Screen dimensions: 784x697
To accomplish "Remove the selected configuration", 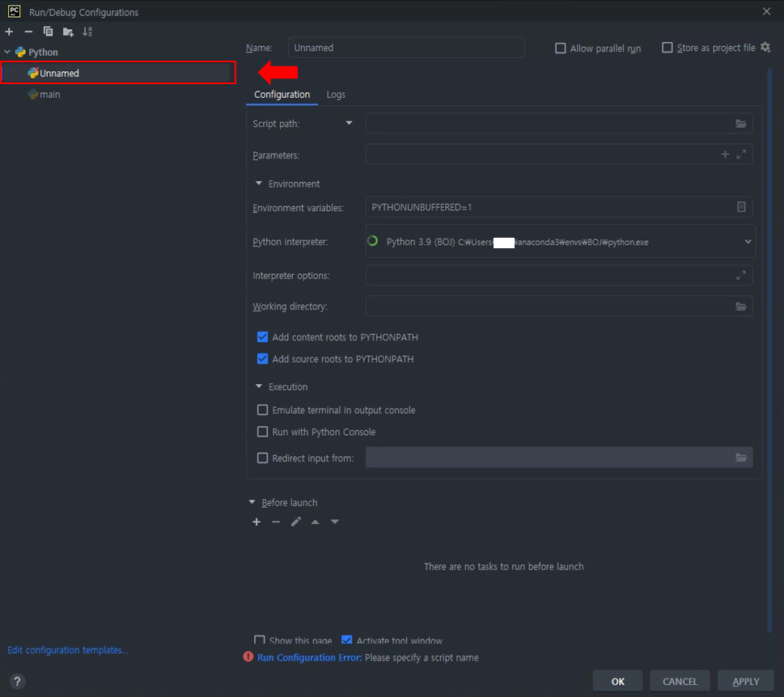I will [27, 32].
